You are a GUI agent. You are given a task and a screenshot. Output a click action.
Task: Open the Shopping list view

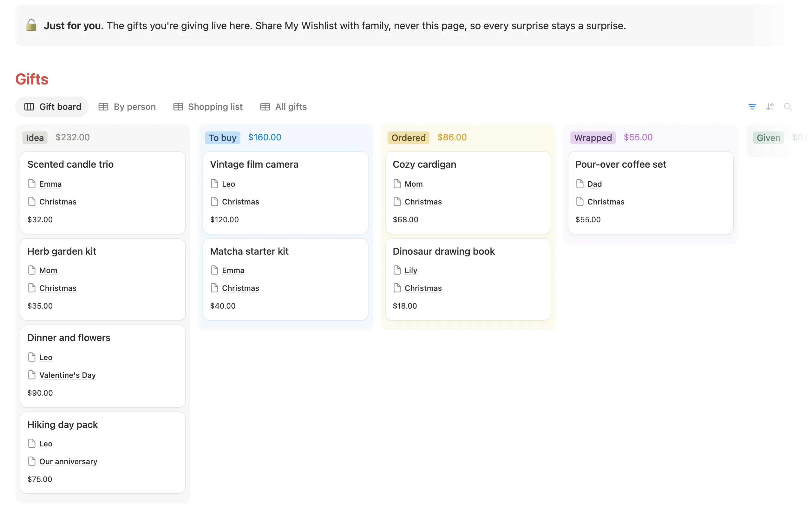[x=208, y=107]
